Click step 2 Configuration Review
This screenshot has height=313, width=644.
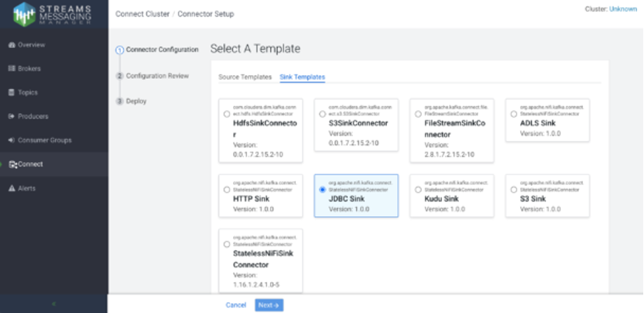click(152, 76)
